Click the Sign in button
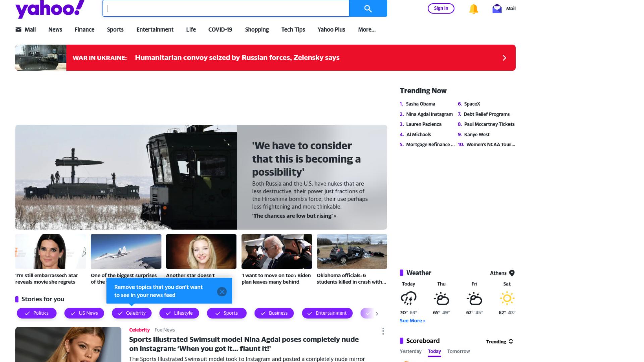This screenshot has height=362, width=644. pyautogui.click(x=441, y=8)
